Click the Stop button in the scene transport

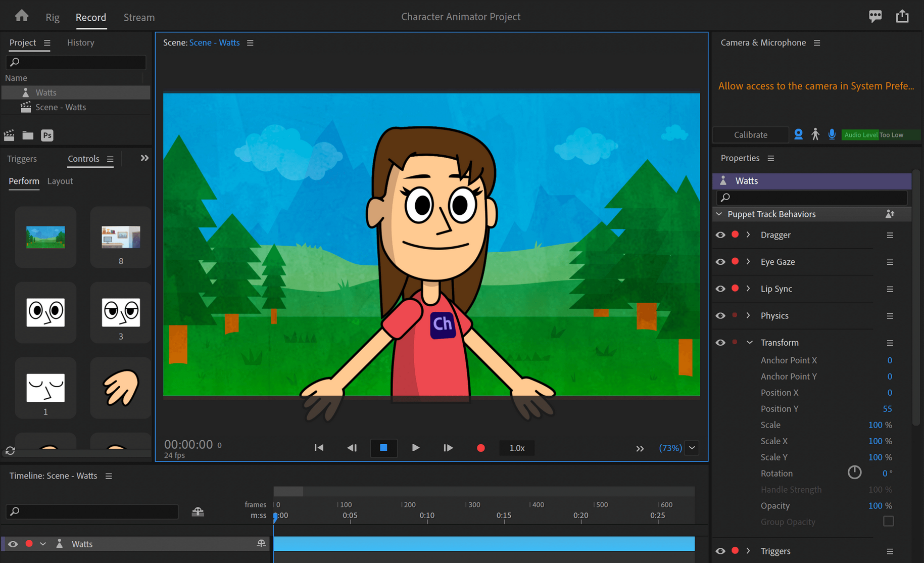point(384,448)
